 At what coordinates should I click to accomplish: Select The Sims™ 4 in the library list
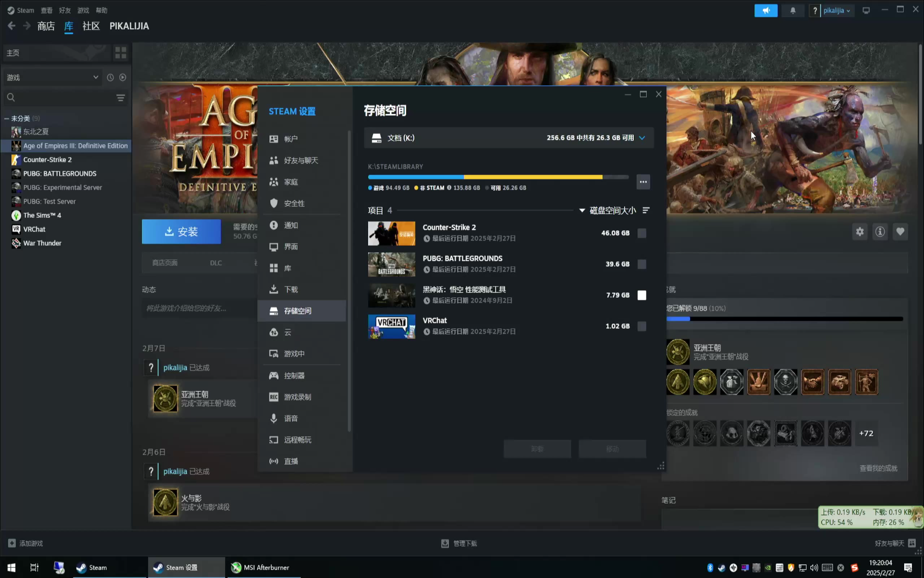66,215
